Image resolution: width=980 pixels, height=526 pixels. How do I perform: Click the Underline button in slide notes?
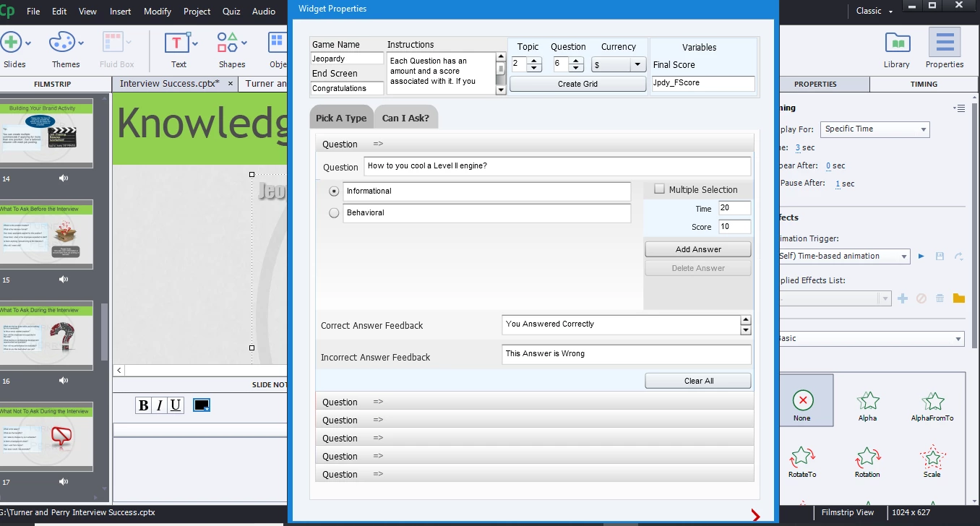(x=176, y=405)
